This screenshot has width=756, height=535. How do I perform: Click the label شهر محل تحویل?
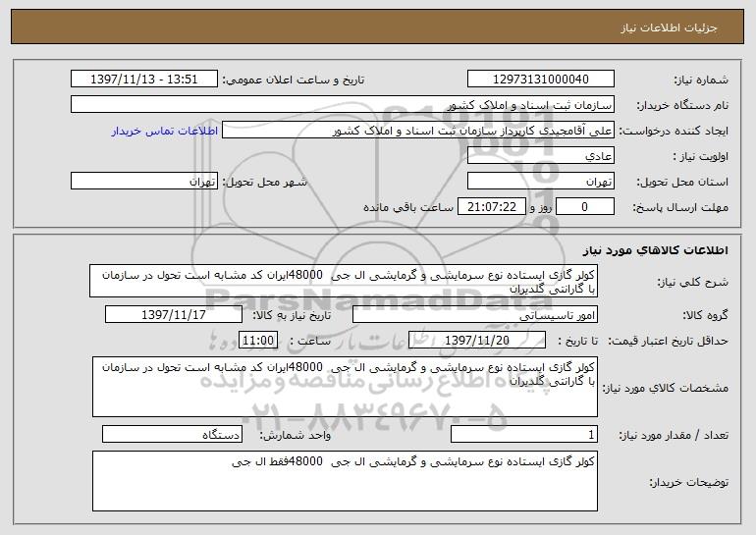(264, 182)
